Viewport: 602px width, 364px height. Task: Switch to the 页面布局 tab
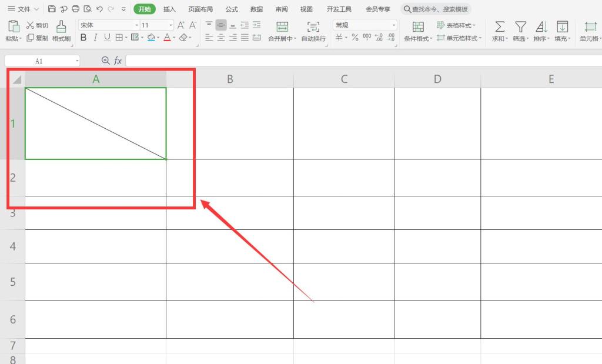tap(200, 9)
